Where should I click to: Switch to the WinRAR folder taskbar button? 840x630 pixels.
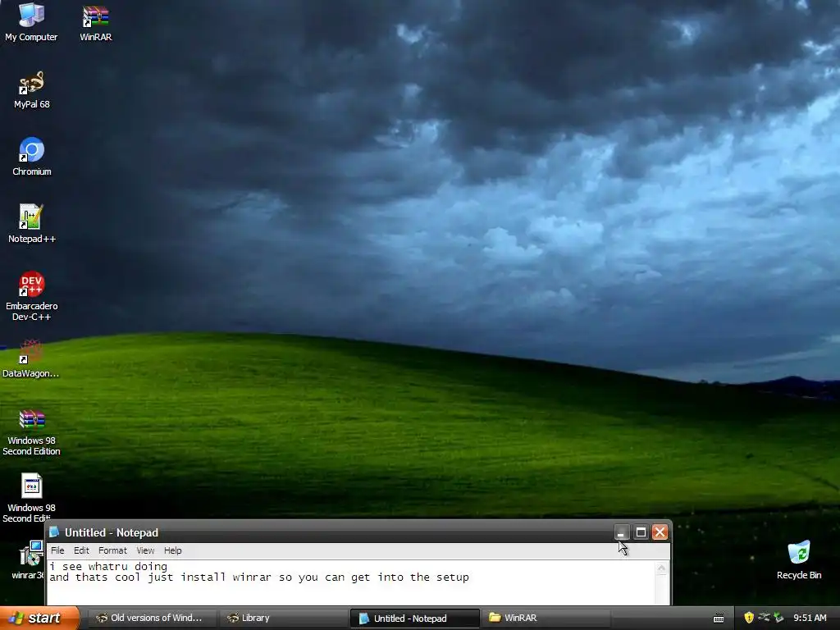(x=546, y=619)
